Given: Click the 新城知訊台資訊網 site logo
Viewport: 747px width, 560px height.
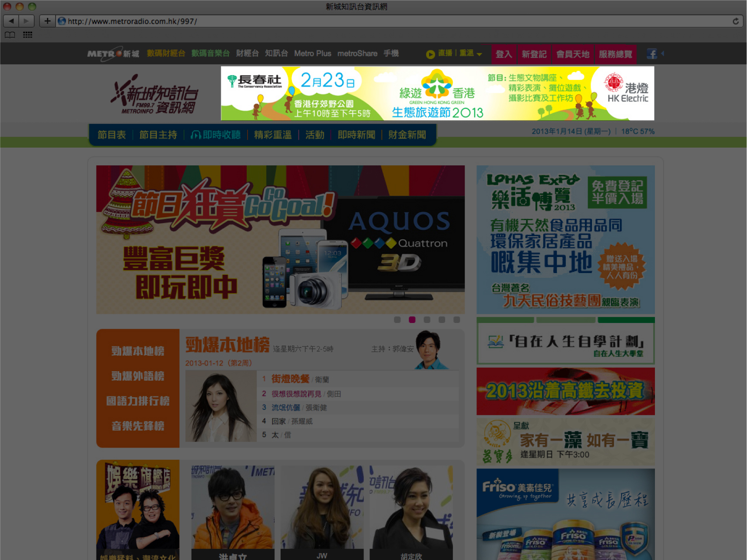Looking at the screenshot, I should click(x=154, y=95).
